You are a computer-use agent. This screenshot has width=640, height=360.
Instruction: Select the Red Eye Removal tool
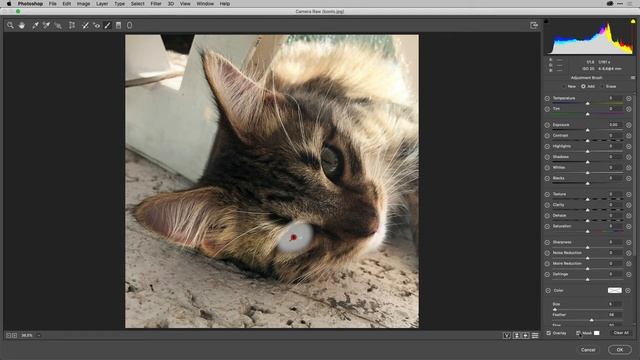tap(96, 25)
